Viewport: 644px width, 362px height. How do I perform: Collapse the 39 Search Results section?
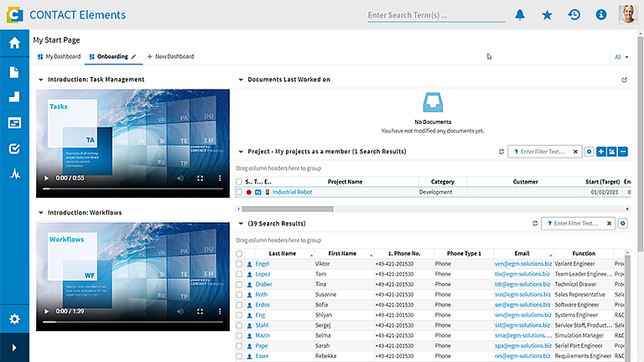pos(241,223)
